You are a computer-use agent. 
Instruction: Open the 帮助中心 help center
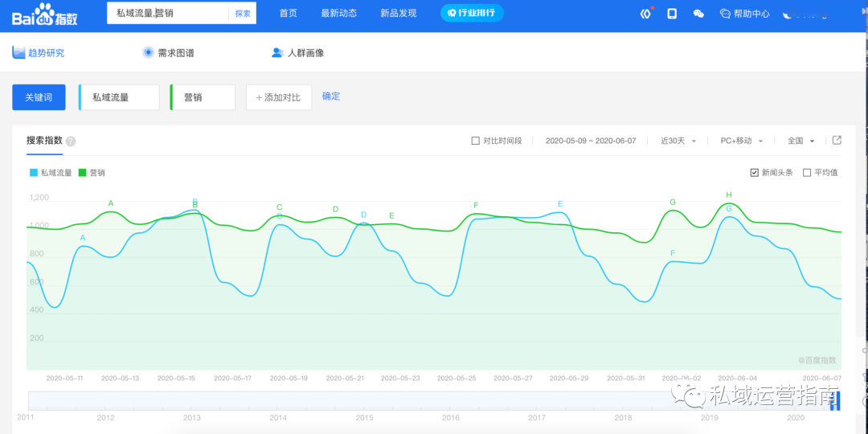pos(744,14)
